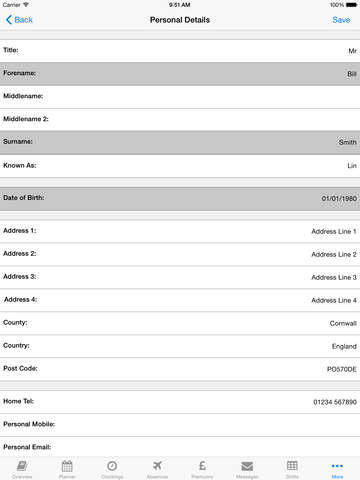
Task: Open the pound sign payments icon
Action: [x=202, y=466]
